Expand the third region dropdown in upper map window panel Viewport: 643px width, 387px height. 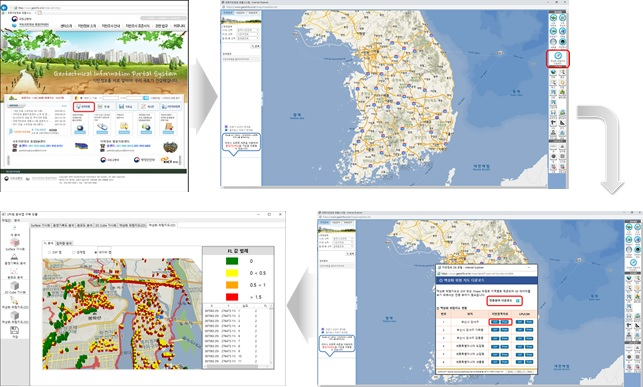(x=248, y=39)
